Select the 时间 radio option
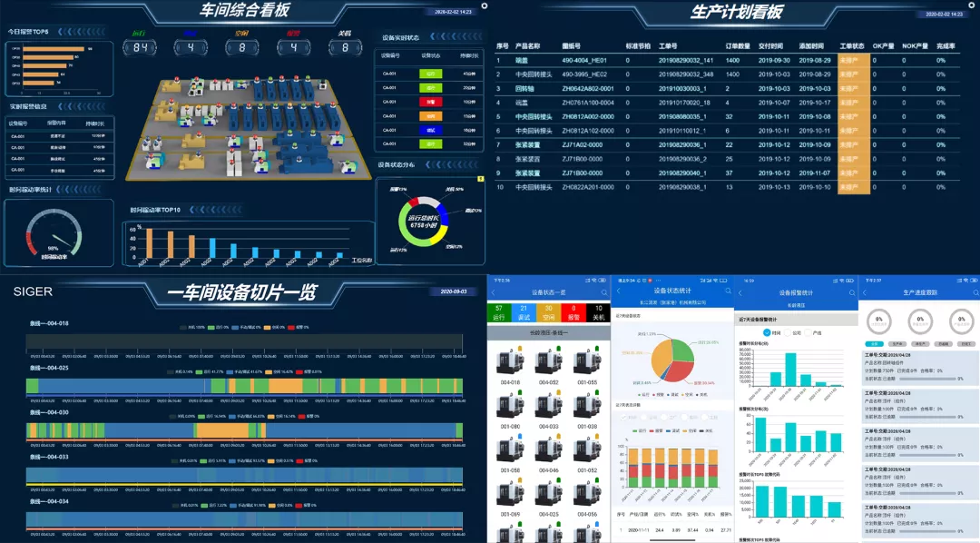 766,333
